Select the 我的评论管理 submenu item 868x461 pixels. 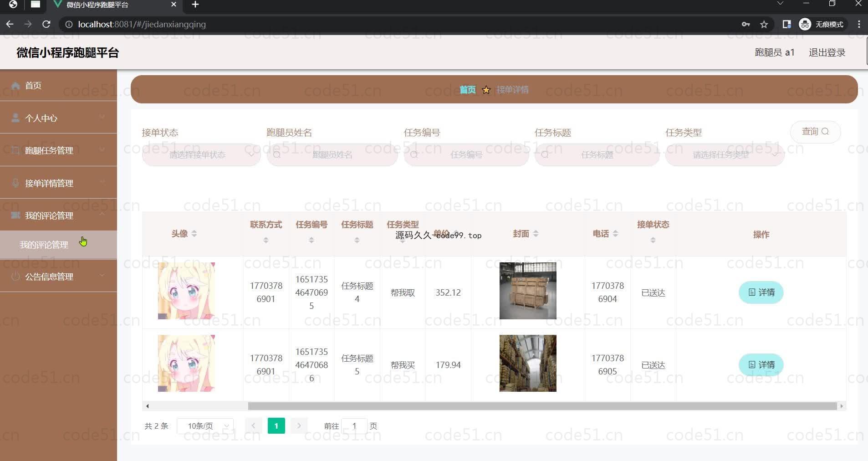pos(58,245)
